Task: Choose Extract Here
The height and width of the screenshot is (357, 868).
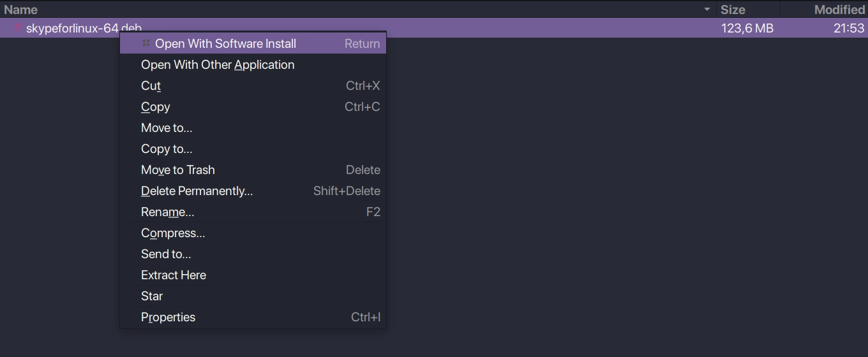Action: [253, 275]
